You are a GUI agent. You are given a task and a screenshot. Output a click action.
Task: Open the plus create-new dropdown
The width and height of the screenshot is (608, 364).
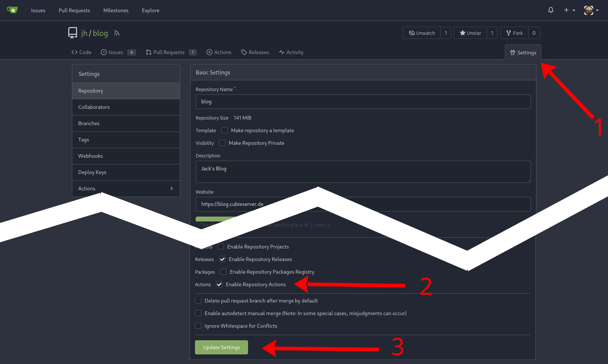pos(569,10)
